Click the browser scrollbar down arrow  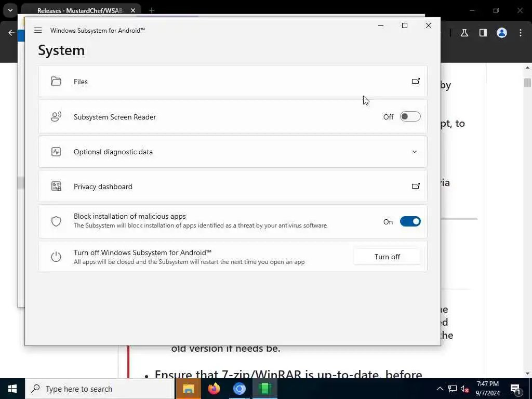pyautogui.click(x=527, y=374)
